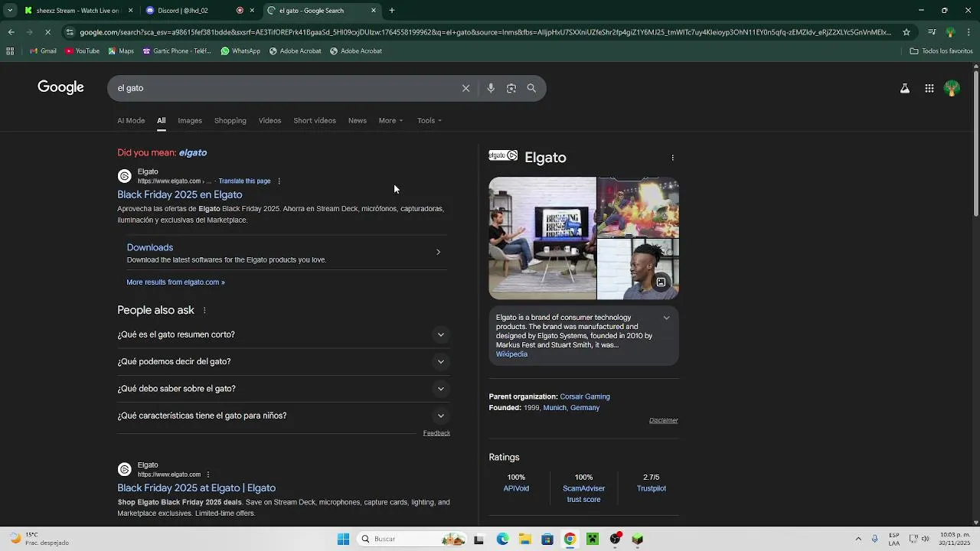Switch to AI Mode tab
980x551 pixels.
tap(131, 121)
